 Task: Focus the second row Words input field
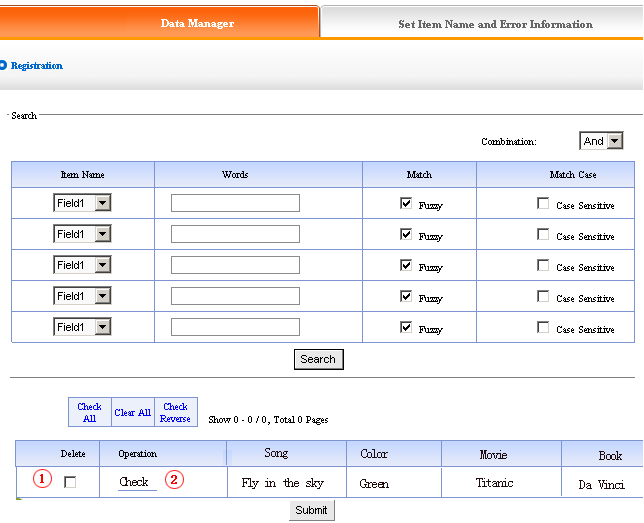235,234
